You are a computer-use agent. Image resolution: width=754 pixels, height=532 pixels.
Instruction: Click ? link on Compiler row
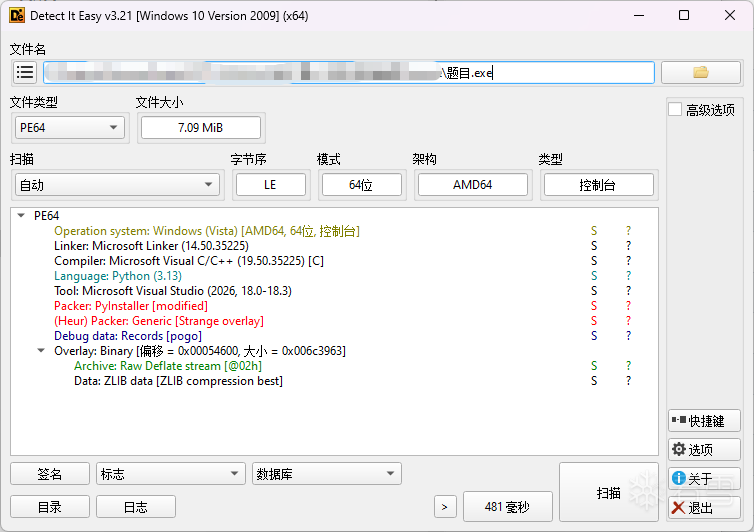628,261
